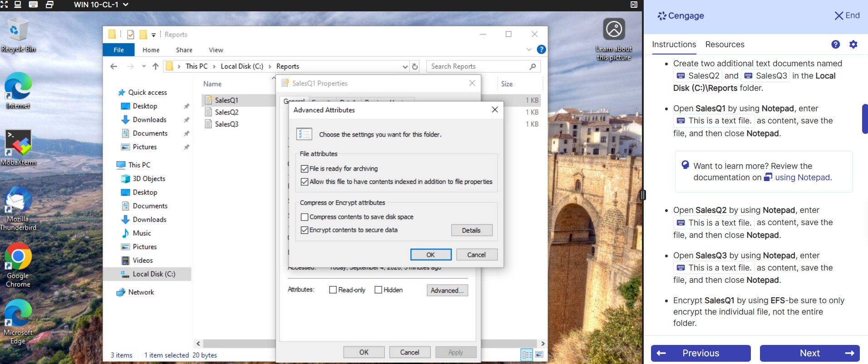Click the Search Reports field
Image resolution: width=868 pixels, height=364 pixels.
click(483, 66)
